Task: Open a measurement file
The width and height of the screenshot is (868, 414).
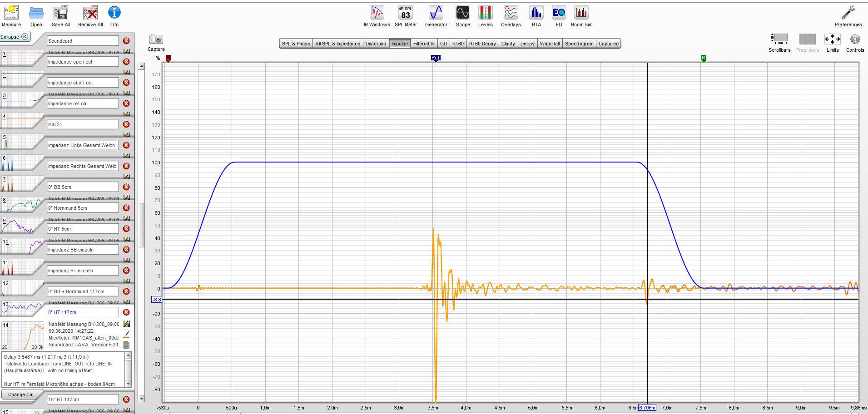Action: coord(36,16)
